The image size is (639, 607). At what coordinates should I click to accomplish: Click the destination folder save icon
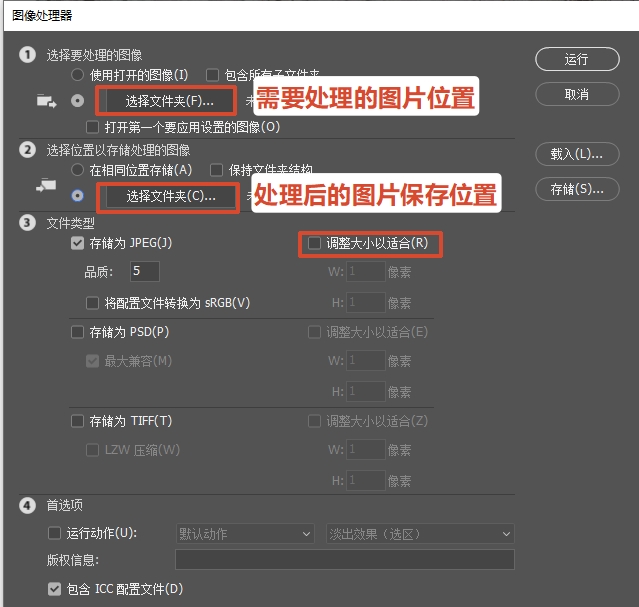click(46, 185)
